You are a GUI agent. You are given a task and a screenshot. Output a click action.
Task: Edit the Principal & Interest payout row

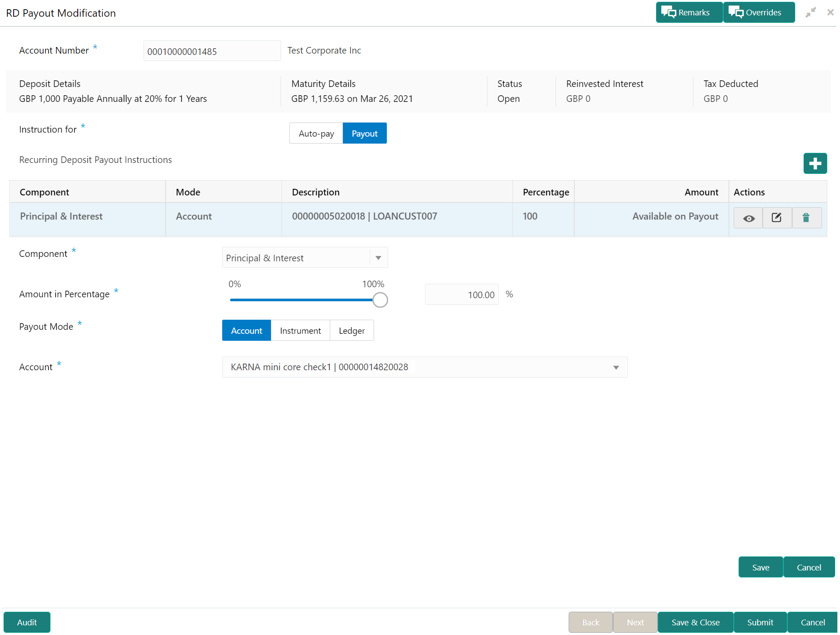pyautogui.click(x=777, y=218)
